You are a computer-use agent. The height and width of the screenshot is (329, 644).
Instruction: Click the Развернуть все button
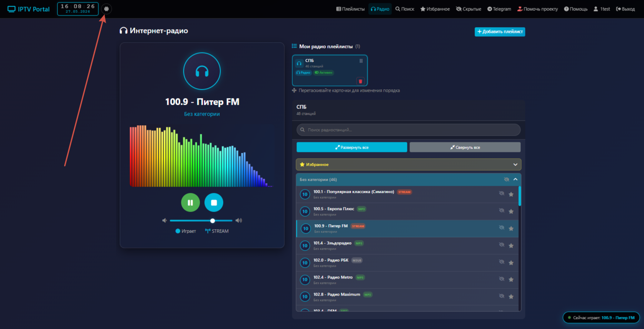pos(352,147)
